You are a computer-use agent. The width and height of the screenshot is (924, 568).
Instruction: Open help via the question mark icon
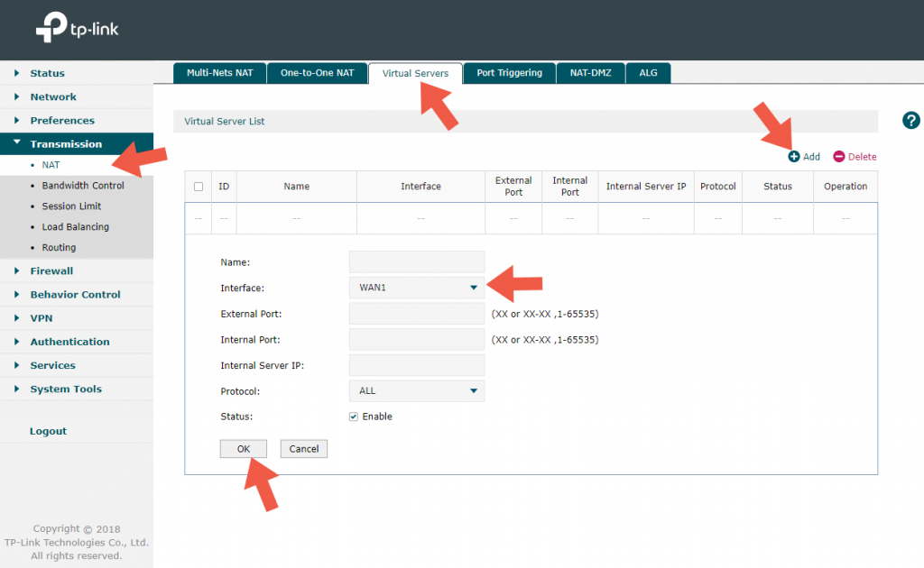pyautogui.click(x=910, y=120)
